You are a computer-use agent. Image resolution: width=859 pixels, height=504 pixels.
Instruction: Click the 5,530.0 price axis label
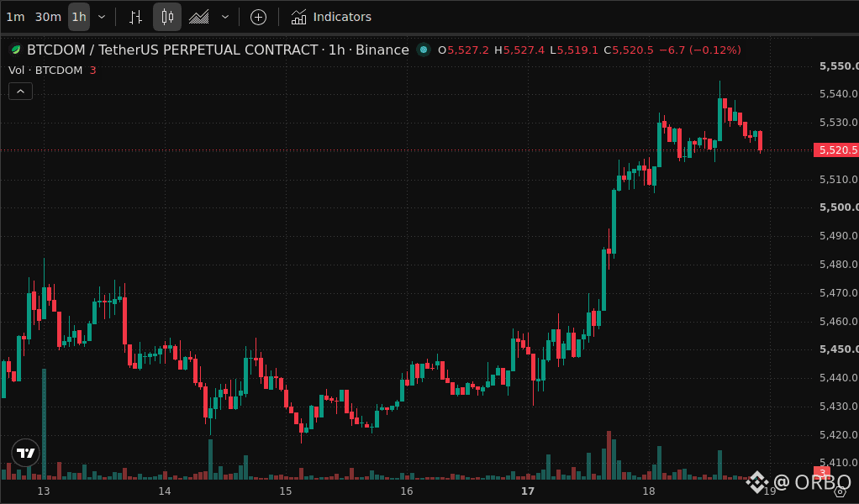[839, 123]
